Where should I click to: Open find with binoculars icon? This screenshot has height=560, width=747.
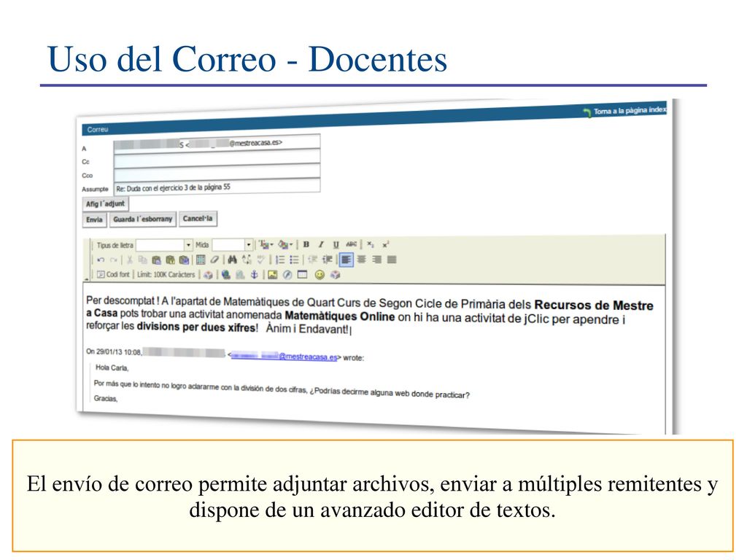coord(232,260)
